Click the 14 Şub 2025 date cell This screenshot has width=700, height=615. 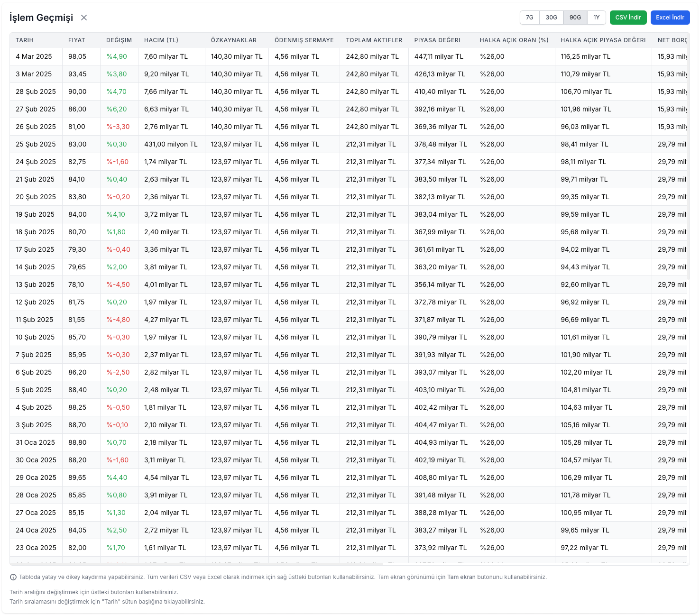point(35,267)
